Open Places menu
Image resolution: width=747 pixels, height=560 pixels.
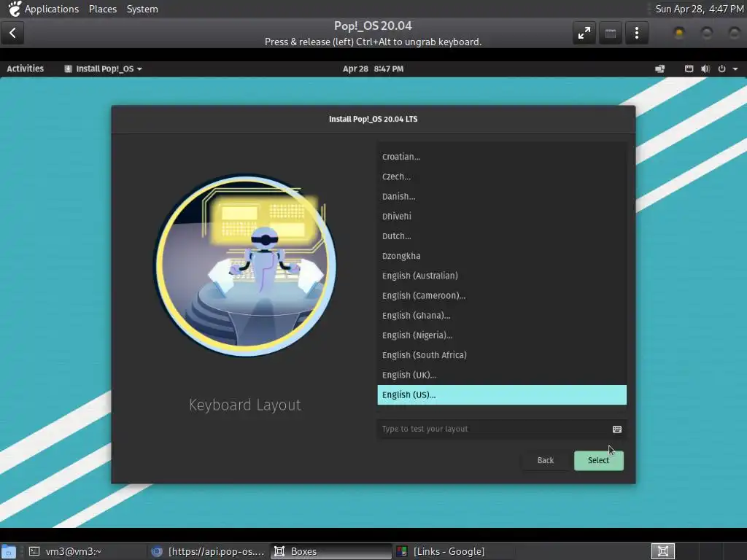point(103,9)
